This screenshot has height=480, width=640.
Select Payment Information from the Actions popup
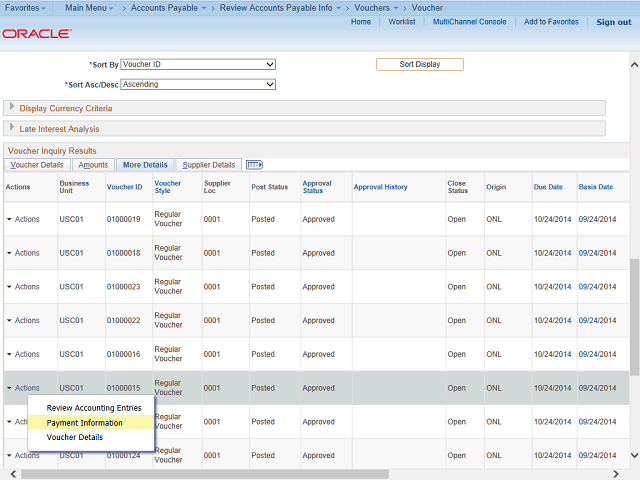(85, 423)
